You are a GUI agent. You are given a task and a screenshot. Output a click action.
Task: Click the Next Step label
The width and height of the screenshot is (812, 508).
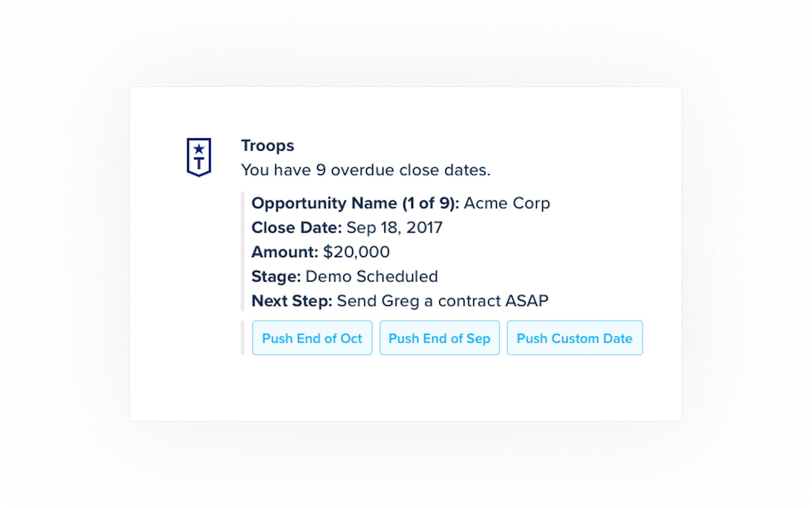click(292, 301)
